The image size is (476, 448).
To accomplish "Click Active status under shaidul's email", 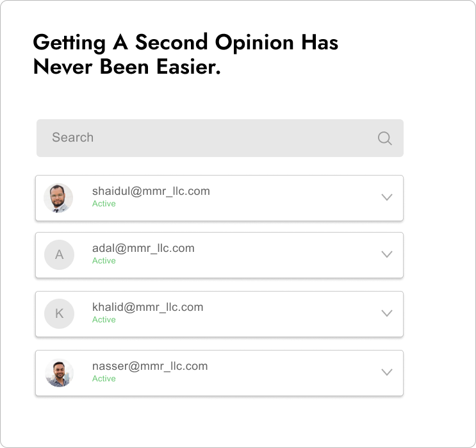I will (x=104, y=204).
